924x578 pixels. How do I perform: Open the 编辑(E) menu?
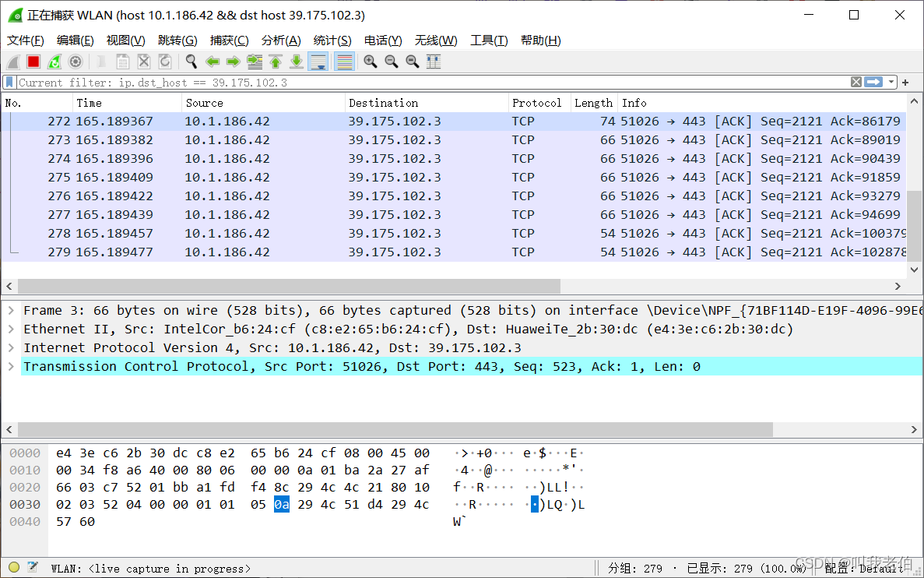(x=75, y=40)
